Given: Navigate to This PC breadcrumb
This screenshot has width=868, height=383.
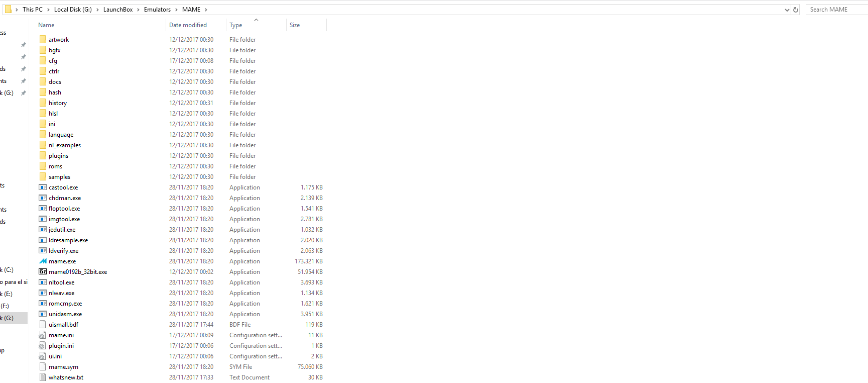Looking at the screenshot, I should 33,10.
